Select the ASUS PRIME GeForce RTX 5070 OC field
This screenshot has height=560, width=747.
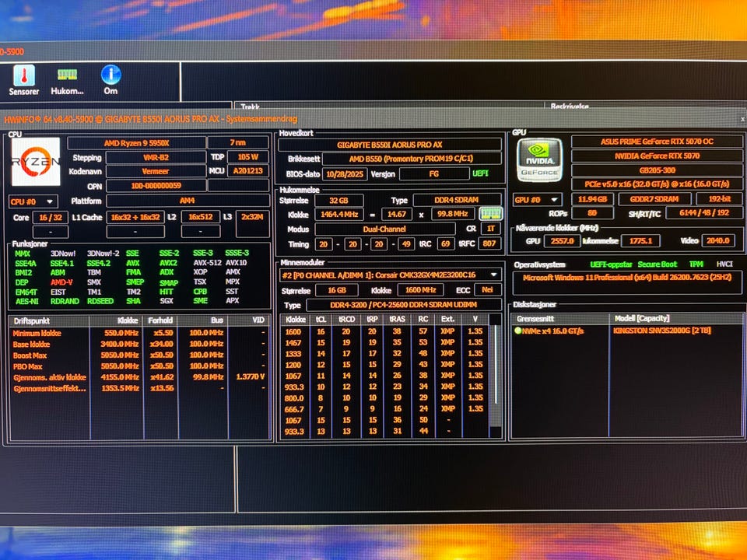(657, 142)
